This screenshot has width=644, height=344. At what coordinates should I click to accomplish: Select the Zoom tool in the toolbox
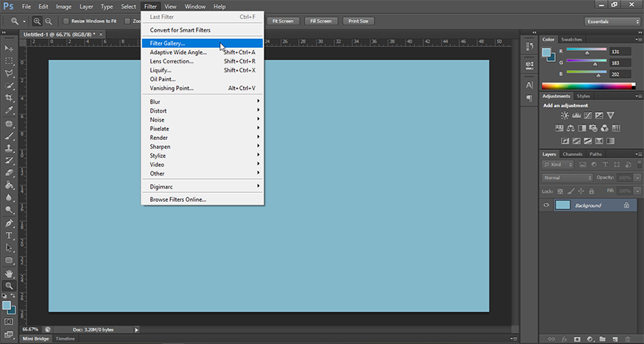coord(9,286)
